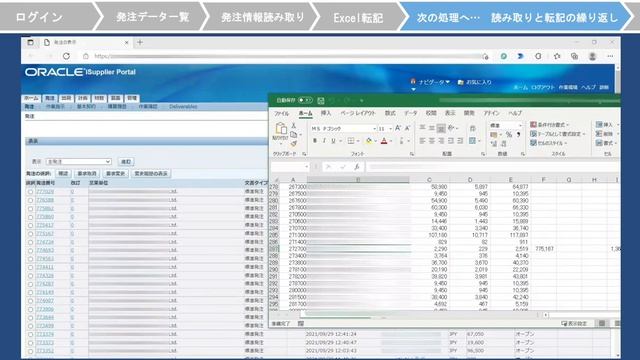
Task: Click the Align Left icon in Excel
Action: pos(422,141)
